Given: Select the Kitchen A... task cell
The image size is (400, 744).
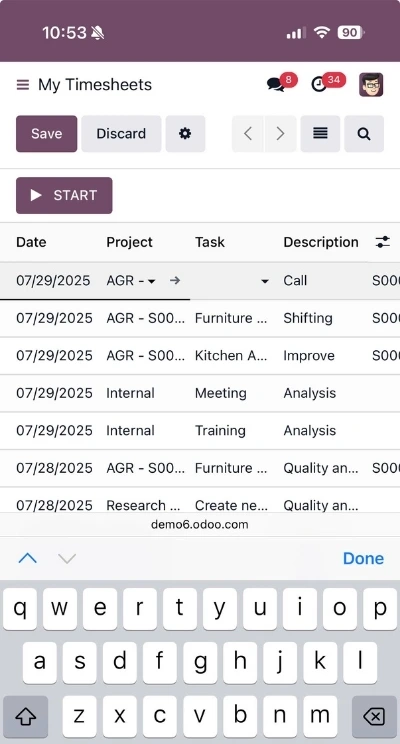Looking at the screenshot, I should pos(231,355).
